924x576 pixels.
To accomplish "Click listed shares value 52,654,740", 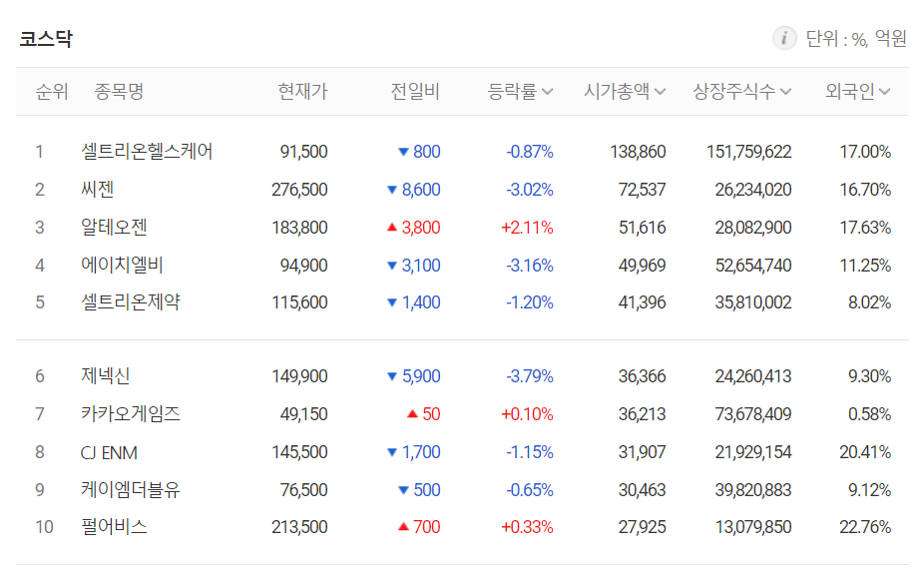I will (753, 266).
